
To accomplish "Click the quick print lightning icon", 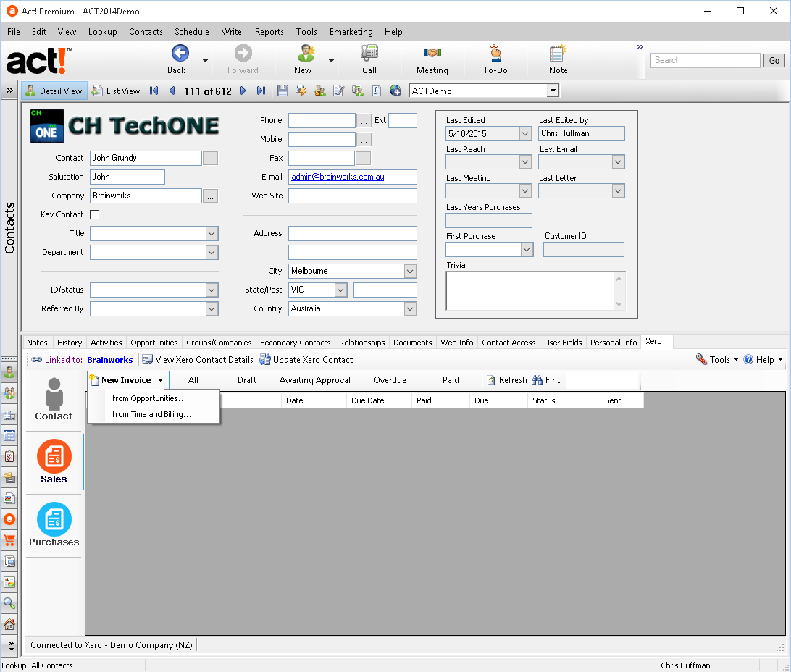I will pyautogui.click(x=301, y=91).
